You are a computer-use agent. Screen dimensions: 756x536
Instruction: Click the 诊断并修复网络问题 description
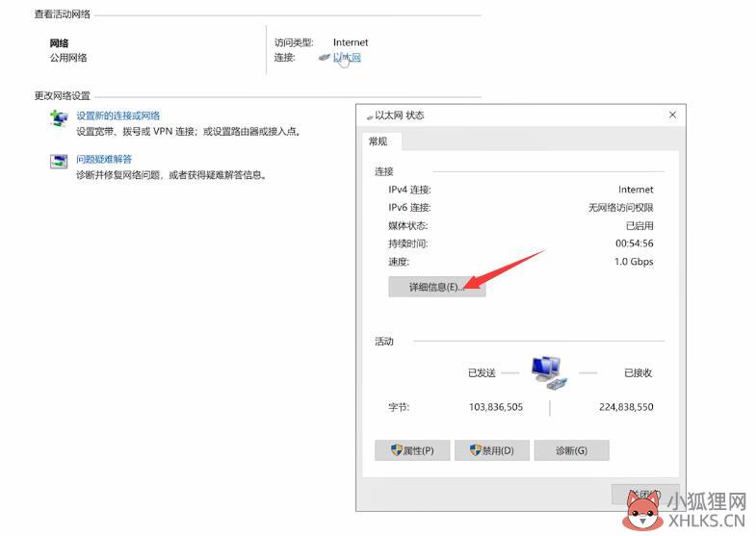[171, 175]
